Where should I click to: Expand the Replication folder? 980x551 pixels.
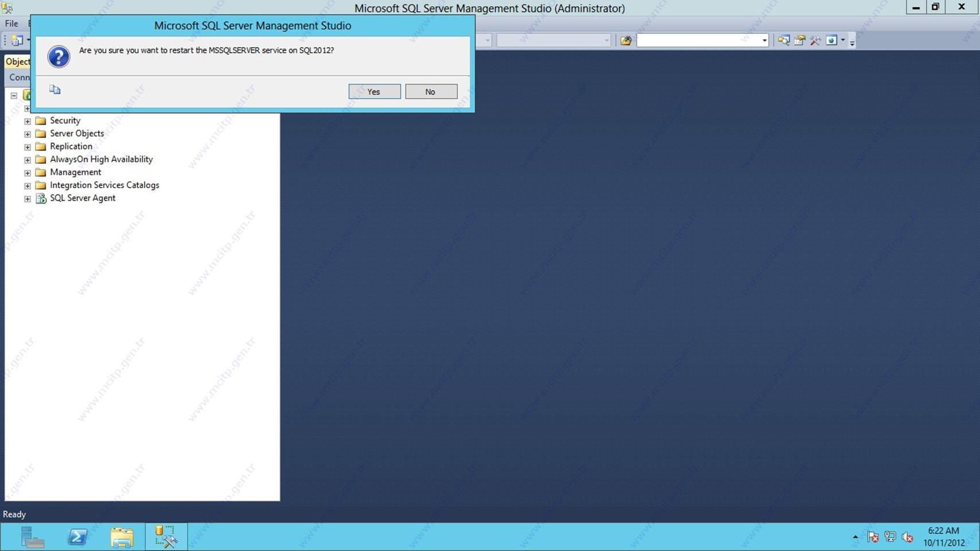[x=27, y=147]
